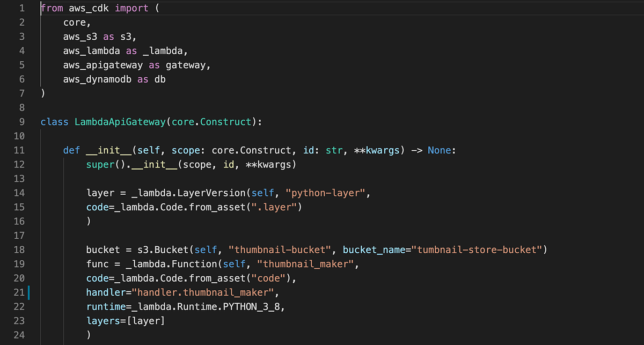Viewport: 644px width, 345px height.
Task: Click line number 1 in the gutter
Action: [x=21, y=8]
